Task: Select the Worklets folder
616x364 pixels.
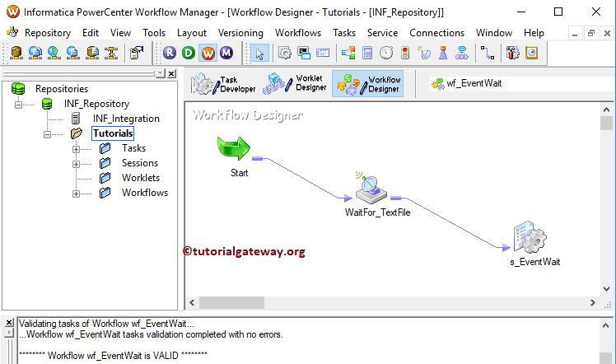Action: [141, 178]
